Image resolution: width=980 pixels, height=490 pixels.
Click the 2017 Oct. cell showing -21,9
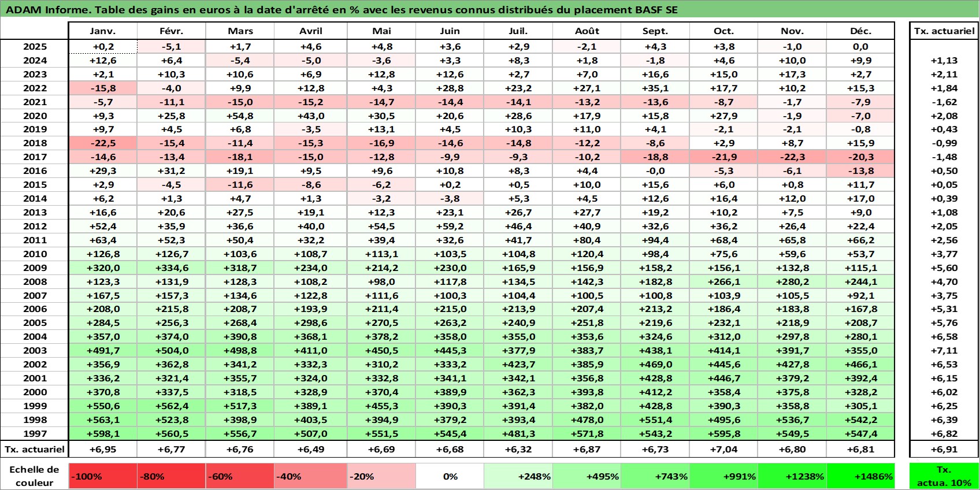(723, 157)
